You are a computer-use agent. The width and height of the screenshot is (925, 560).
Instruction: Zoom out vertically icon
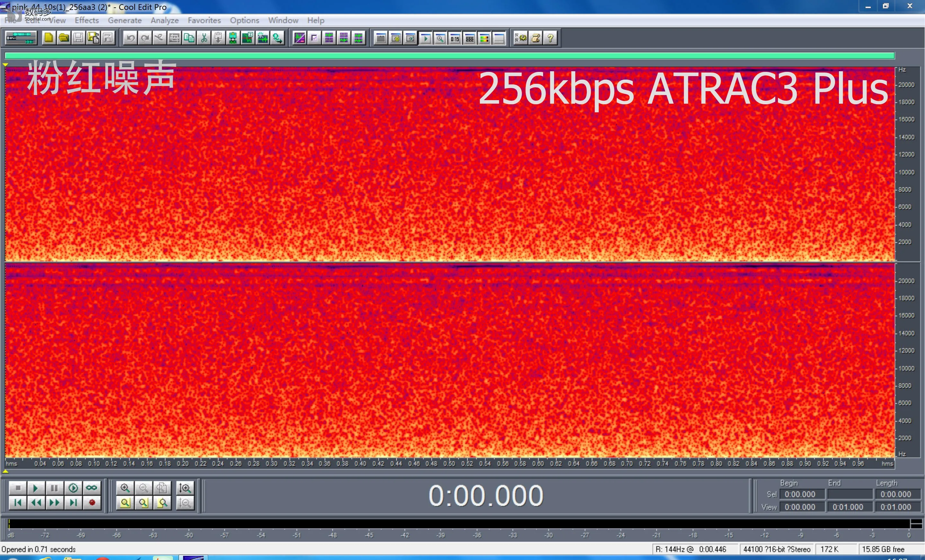[x=185, y=502]
